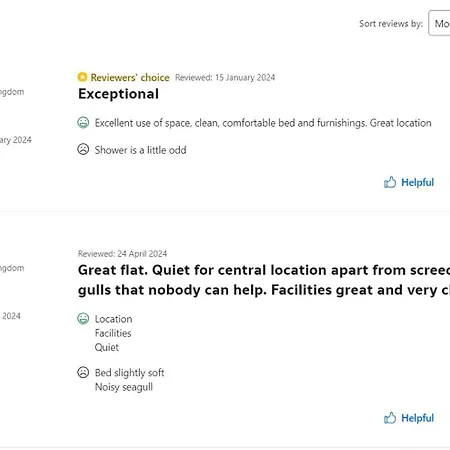This screenshot has width=450, height=450.
Task: Click the Shower is a little odd comment
Action: [x=140, y=150]
